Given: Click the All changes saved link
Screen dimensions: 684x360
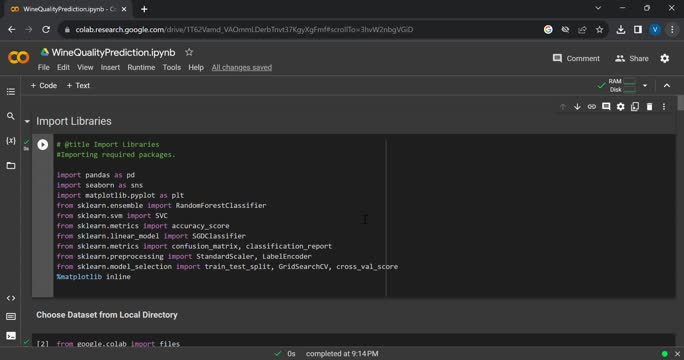Looking at the screenshot, I should (x=242, y=67).
